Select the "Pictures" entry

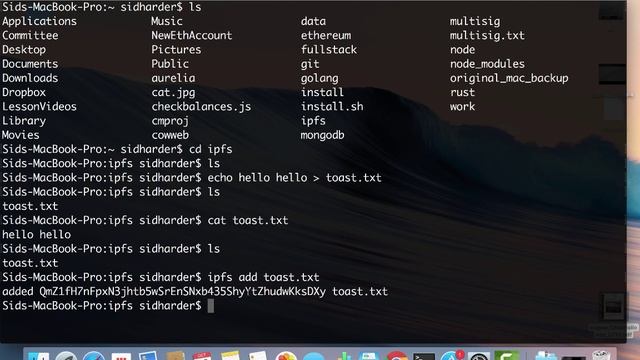click(176, 50)
